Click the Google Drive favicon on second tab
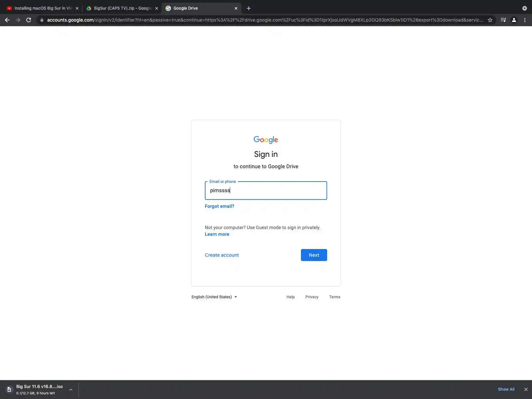 [x=89, y=8]
